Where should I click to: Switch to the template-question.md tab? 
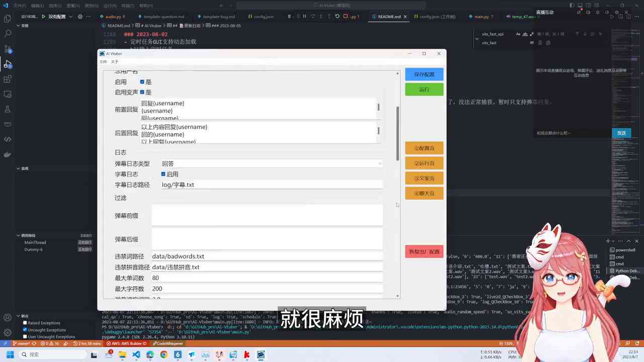tap(164, 17)
